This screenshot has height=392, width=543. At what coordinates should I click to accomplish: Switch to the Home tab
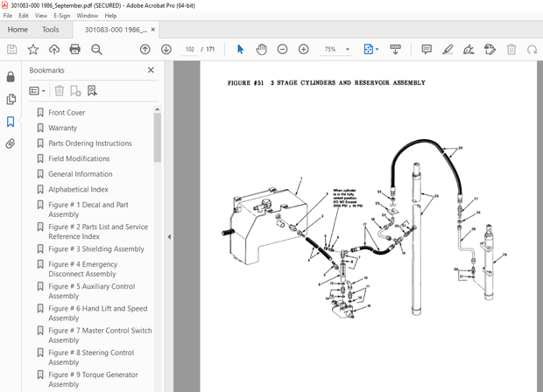point(18,30)
